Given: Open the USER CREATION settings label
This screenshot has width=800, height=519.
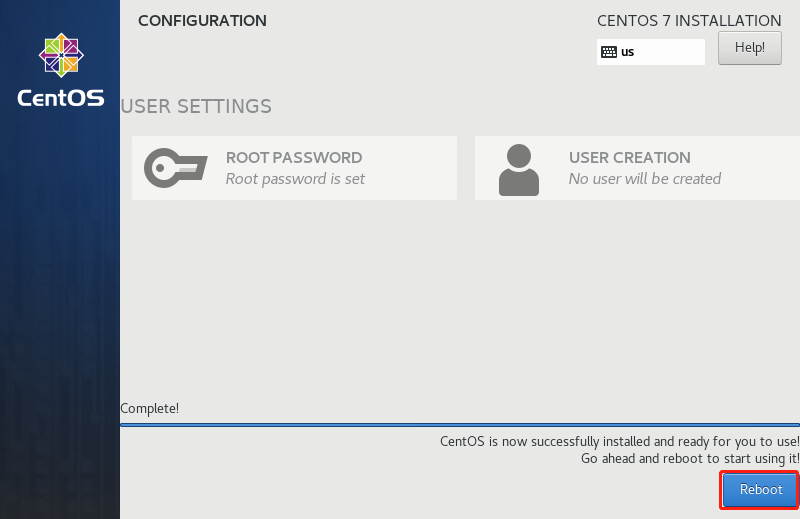Looking at the screenshot, I should point(629,157).
